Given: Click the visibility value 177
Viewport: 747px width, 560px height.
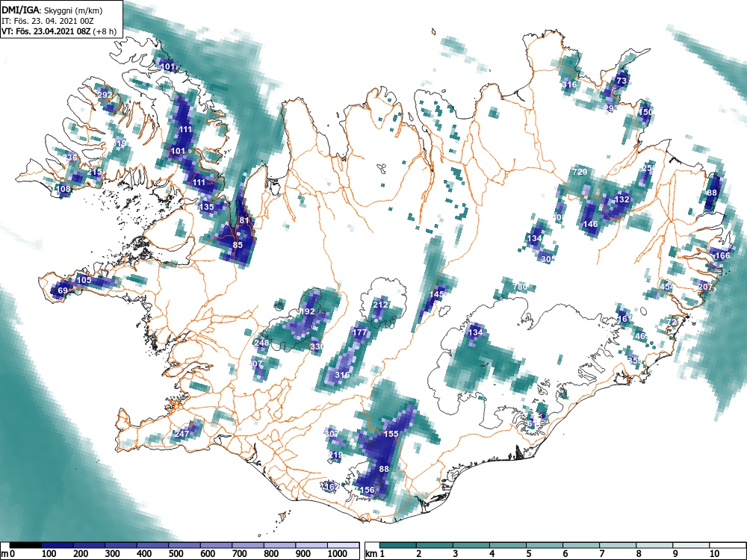Looking at the screenshot, I should 360,332.
